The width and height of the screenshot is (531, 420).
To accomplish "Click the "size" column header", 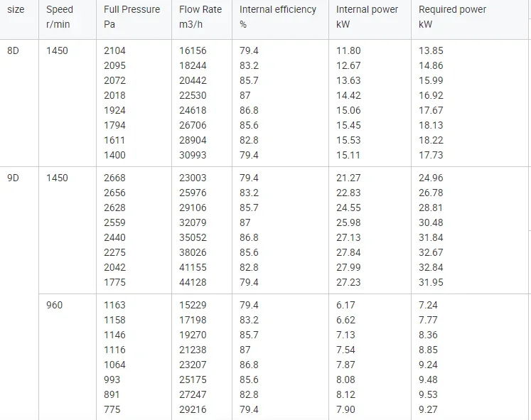I will (x=16, y=9).
